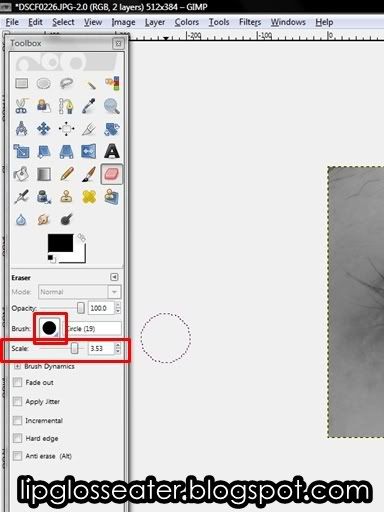Expand the Brush Dynamics section
384x512 pixels.
click(x=18, y=366)
